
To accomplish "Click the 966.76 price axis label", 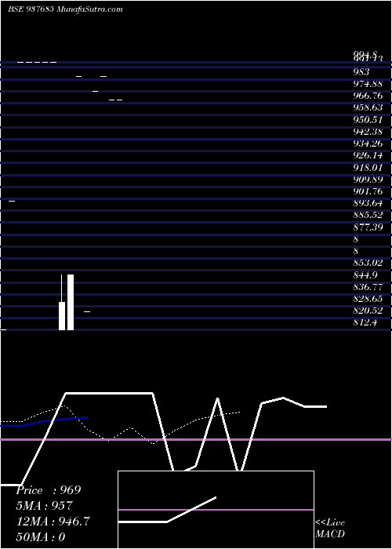I will (368, 96).
